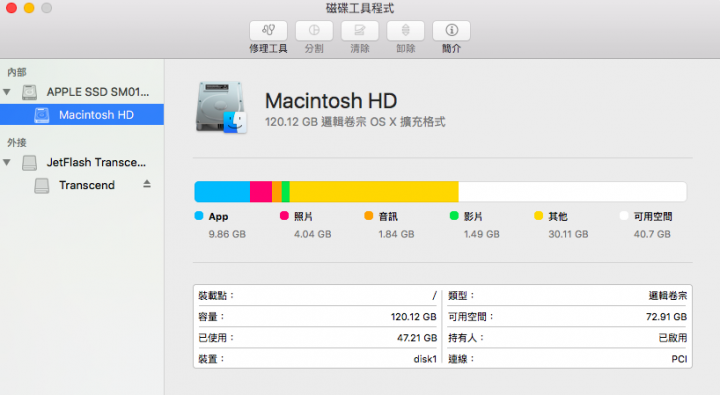Viewport: 720px width, 395px height.
Task: Collapse the JetFlash Transcend disk tree
Action: [7, 162]
